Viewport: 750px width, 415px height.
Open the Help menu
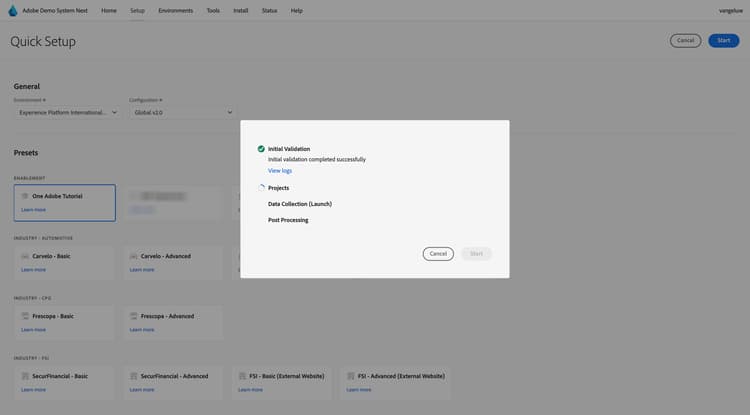(x=297, y=11)
